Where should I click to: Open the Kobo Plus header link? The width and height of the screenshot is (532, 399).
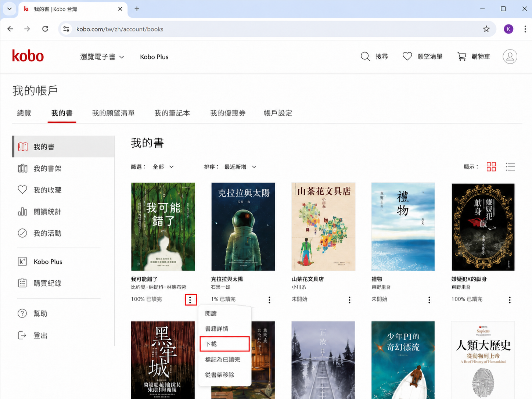(154, 57)
